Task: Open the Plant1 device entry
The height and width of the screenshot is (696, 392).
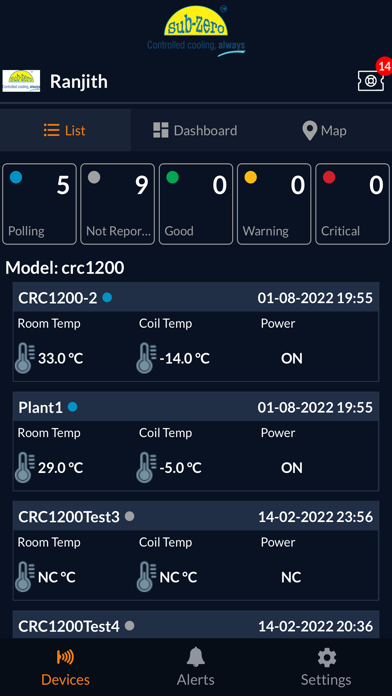Action: tap(196, 441)
